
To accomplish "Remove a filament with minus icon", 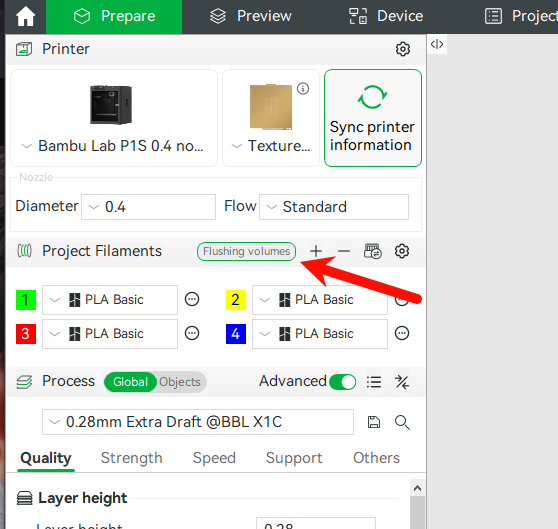I will [x=344, y=251].
